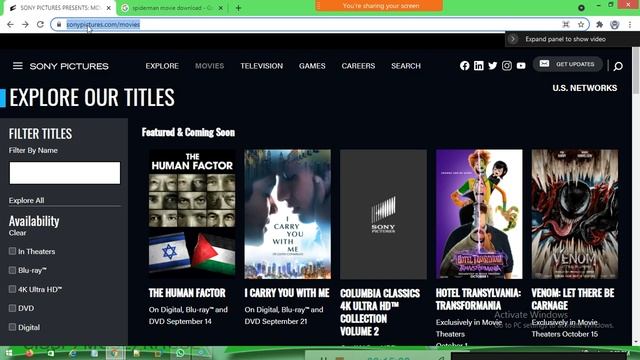Click the Sony Pictures placeholder poster

pos(383,214)
